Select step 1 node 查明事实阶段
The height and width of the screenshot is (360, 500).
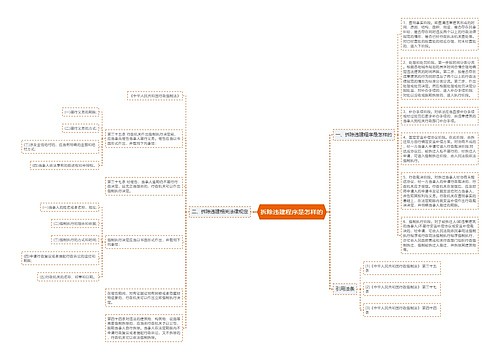point(440,34)
